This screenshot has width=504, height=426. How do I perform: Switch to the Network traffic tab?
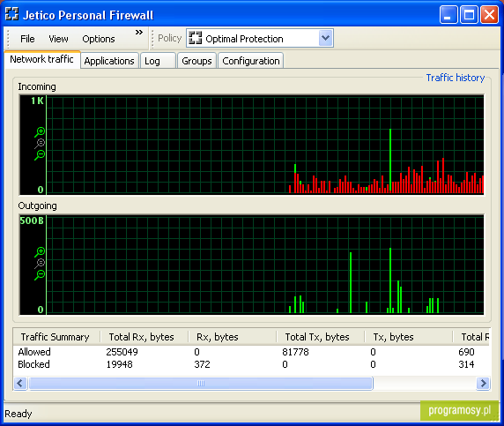pos(41,59)
